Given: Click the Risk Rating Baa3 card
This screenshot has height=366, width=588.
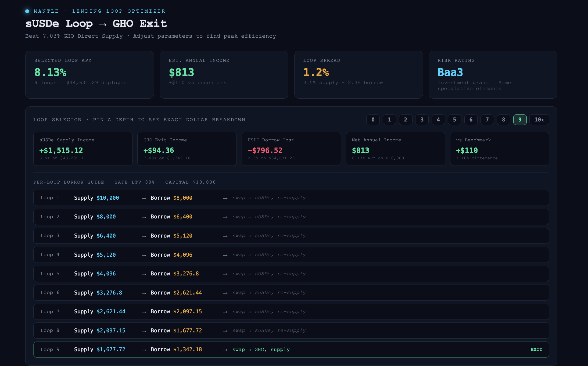Looking at the screenshot, I should [493, 75].
